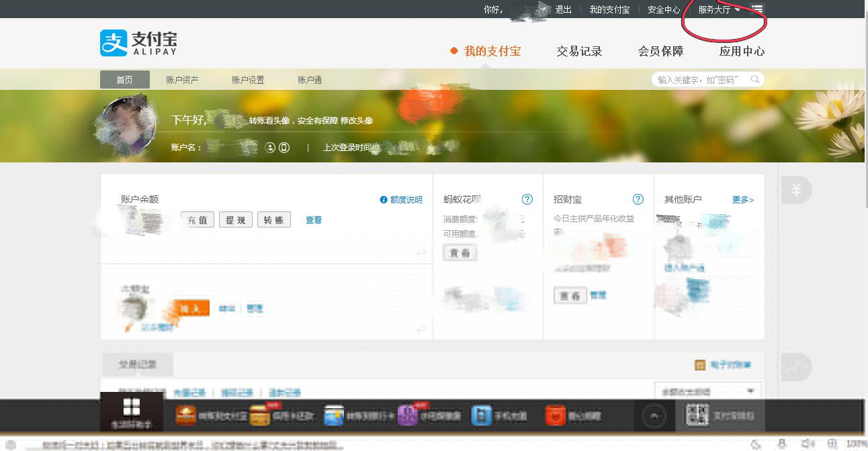This screenshot has height=451, width=868.
Task: Click the 提现 button under 账户余额
Action: pyautogui.click(x=236, y=219)
